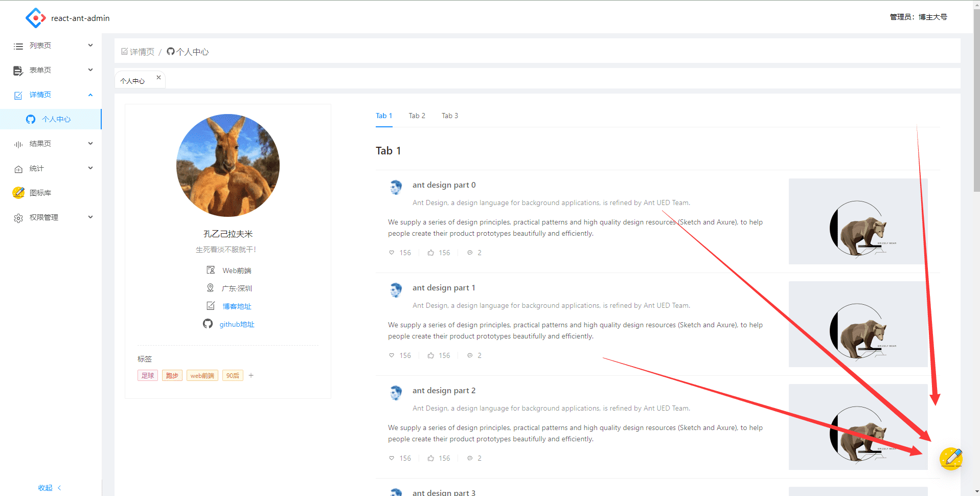The width and height of the screenshot is (980, 496).
Task: Switch to Tab 3
Action: coord(450,116)
